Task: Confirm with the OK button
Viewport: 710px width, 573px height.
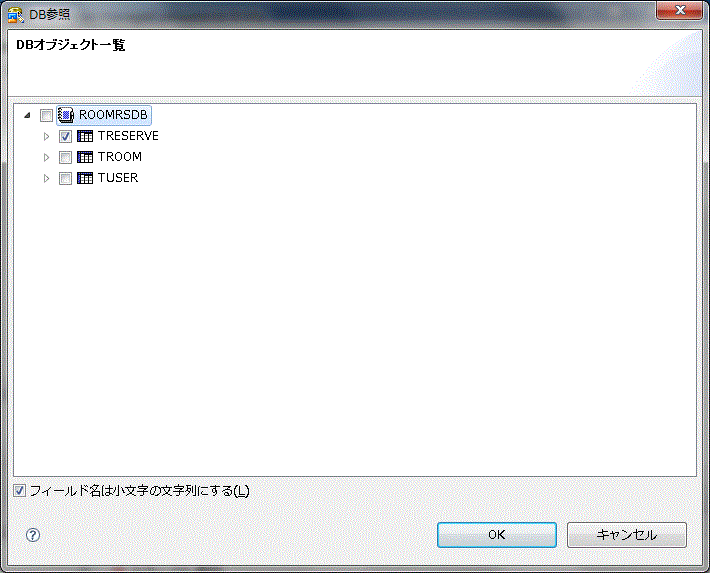Action: tap(497, 535)
